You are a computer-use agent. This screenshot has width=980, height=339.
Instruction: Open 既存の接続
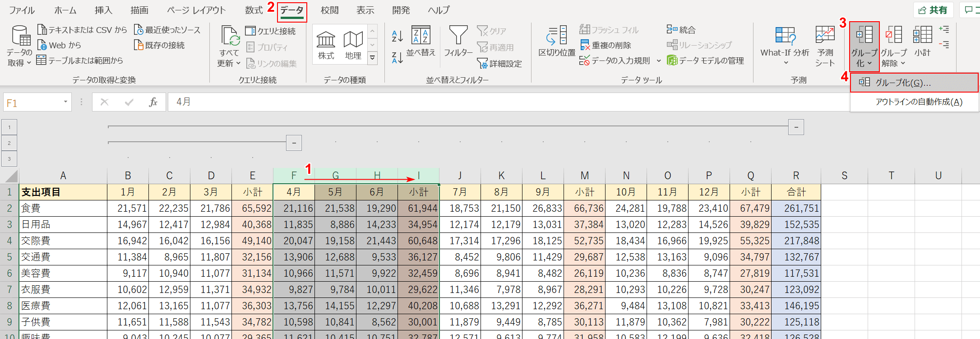[x=159, y=45]
